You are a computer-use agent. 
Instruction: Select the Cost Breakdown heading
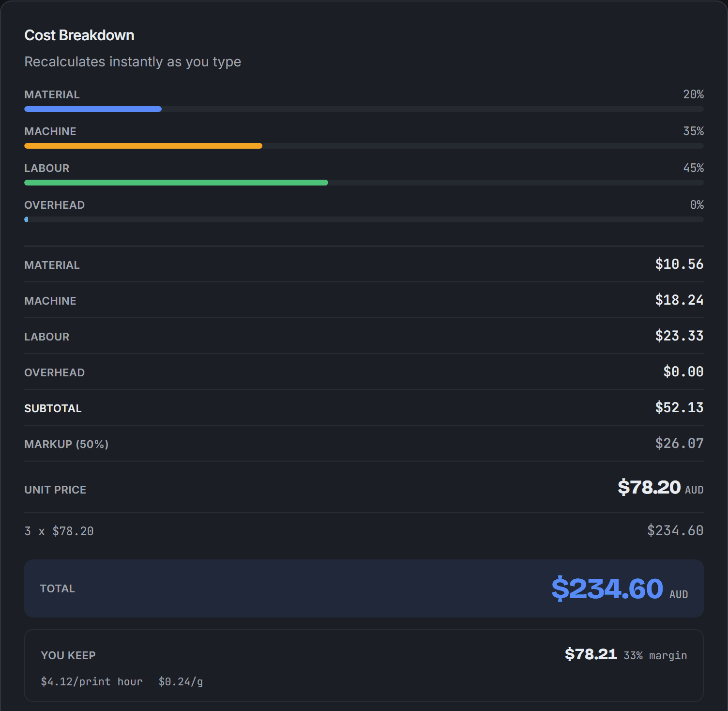coord(79,35)
